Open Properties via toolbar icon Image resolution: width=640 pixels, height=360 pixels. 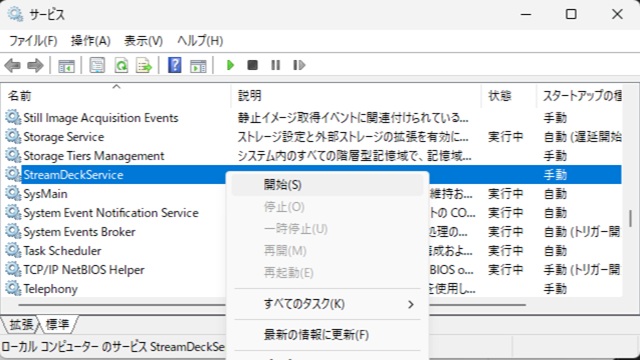click(97, 65)
